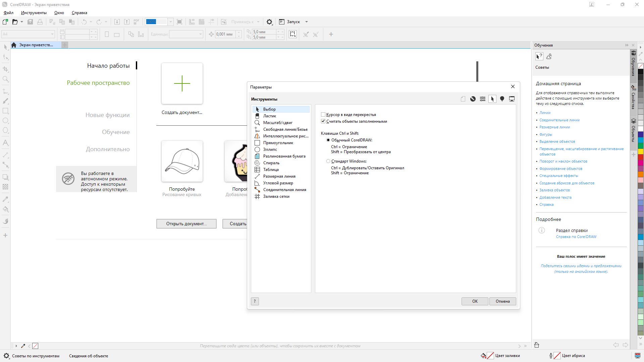Expand the Запуск launcher dropdown
This screenshot has width=644, height=362.
pyautogui.click(x=306, y=22)
